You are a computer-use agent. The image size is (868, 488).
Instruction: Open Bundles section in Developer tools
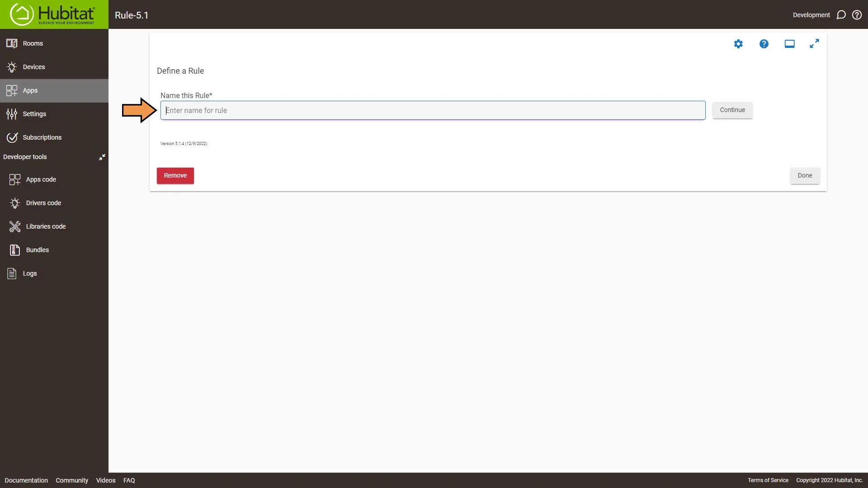[x=38, y=250]
